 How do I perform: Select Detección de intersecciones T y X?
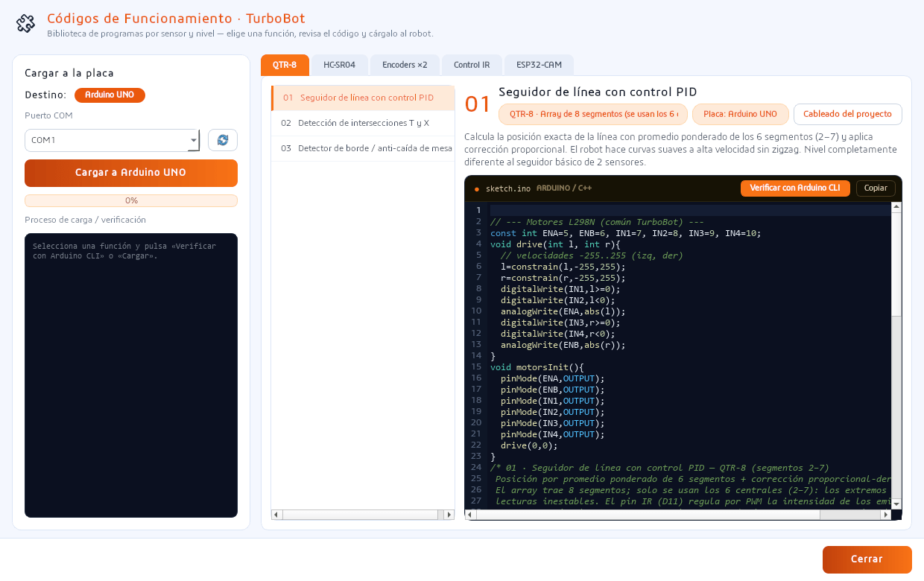pyautogui.click(x=363, y=123)
